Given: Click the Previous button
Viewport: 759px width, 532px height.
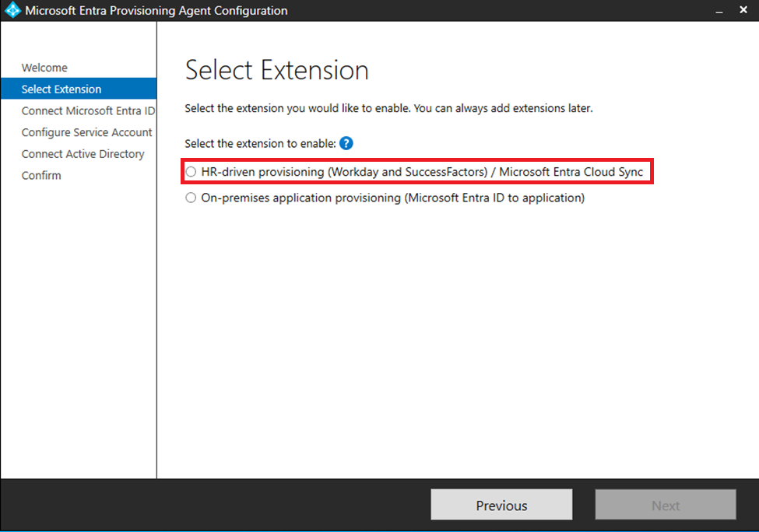Looking at the screenshot, I should (x=501, y=505).
